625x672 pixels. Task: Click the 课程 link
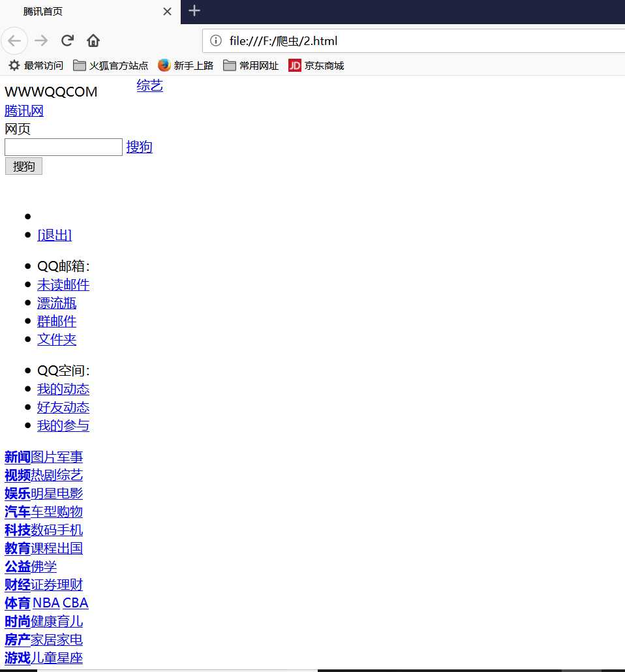(44, 548)
